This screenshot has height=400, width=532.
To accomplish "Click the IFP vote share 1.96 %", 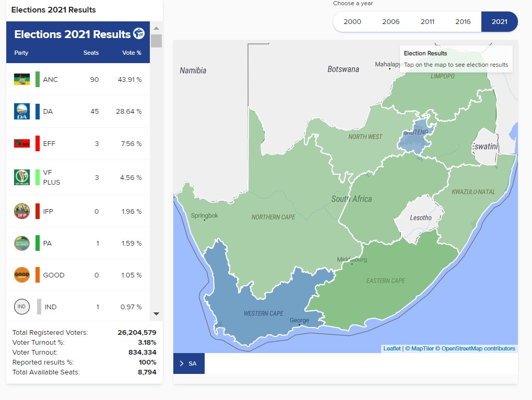I will point(132,211).
